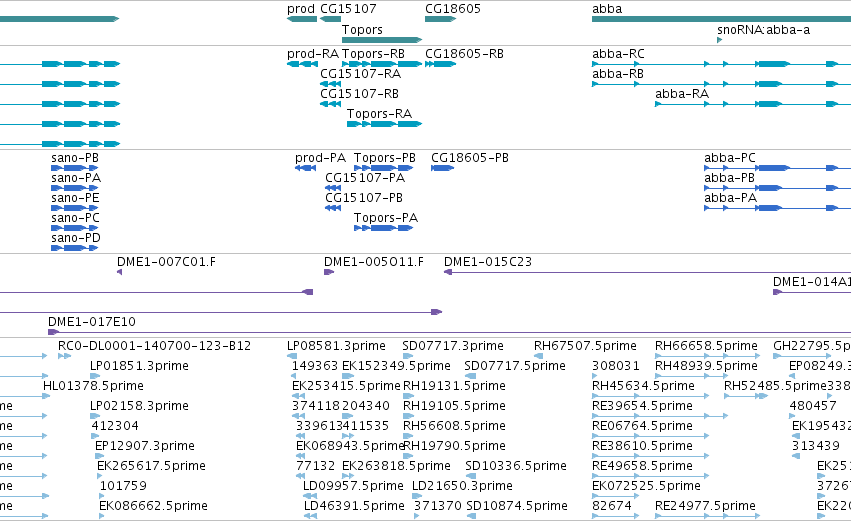The height and width of the screenshot is (521, 851).
Task: Click the EK152349.5prime EST label
Action: click(x=396, y=367)
